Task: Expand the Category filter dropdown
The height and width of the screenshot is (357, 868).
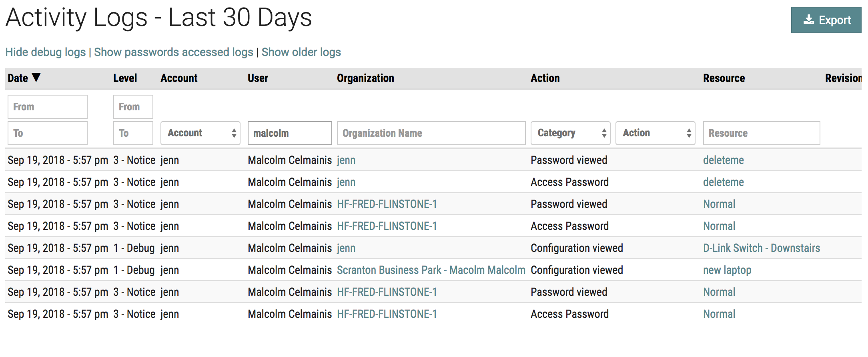Action: (x=570, y=133)
